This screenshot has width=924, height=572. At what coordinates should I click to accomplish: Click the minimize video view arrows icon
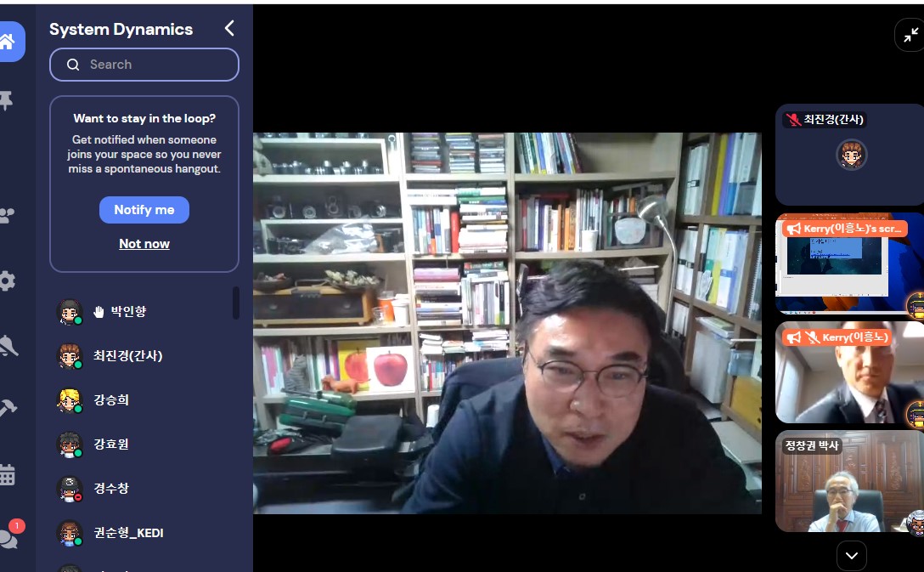click(910, 36)
